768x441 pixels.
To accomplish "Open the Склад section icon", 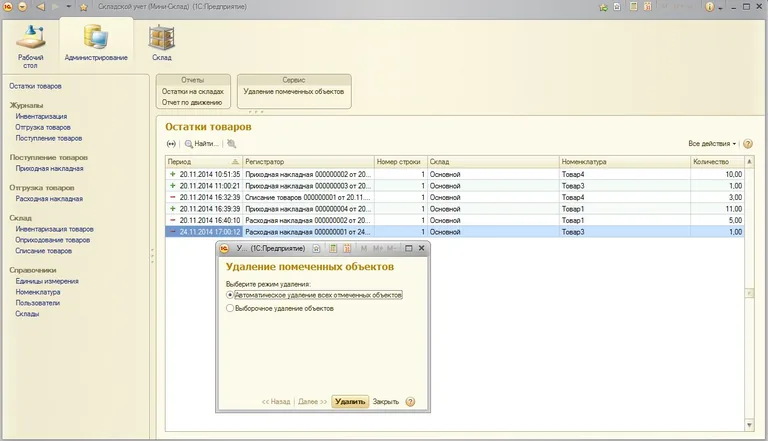I will [161, 44].
